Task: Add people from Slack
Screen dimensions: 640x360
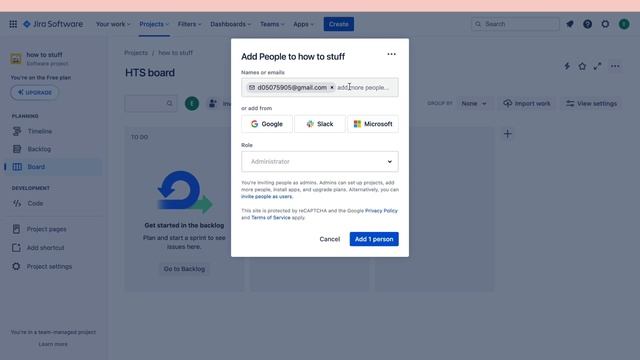Action: pos(320,124)
